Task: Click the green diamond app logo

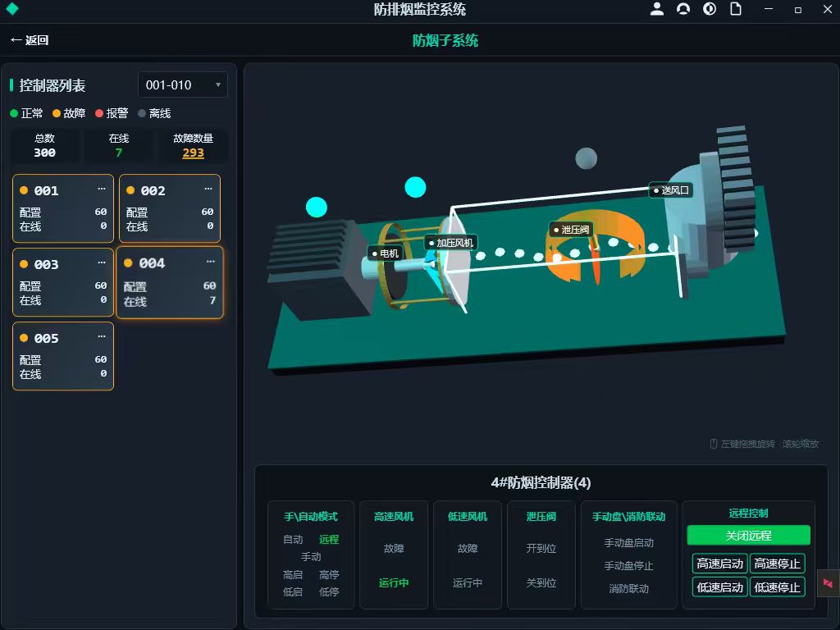Action: [x=11, y=9]
